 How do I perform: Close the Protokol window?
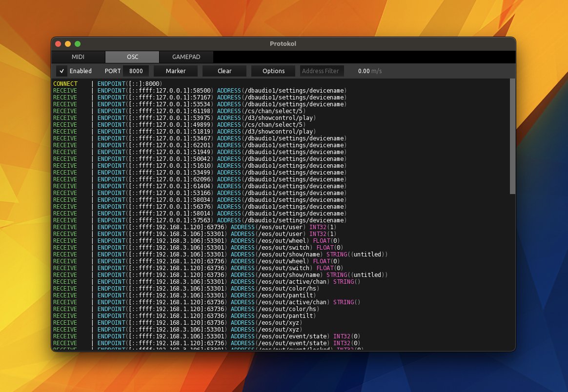(x=58, y=44)
